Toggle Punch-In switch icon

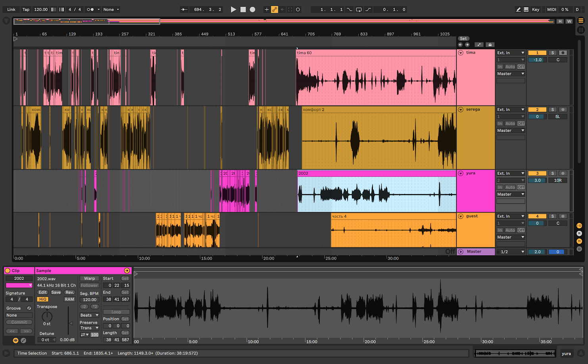coord(350,10)
